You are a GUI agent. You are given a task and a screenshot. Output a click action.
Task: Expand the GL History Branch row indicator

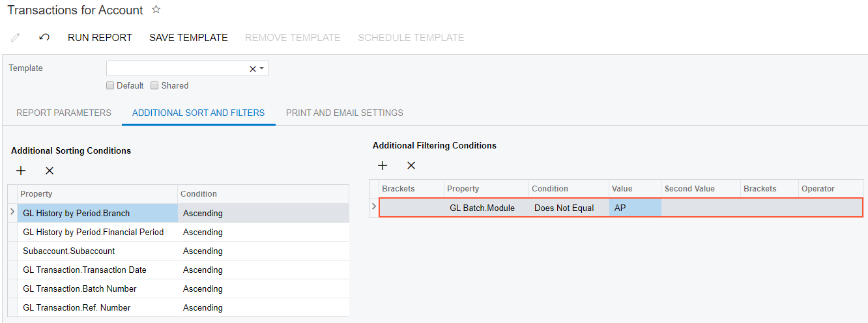point(12,212)
